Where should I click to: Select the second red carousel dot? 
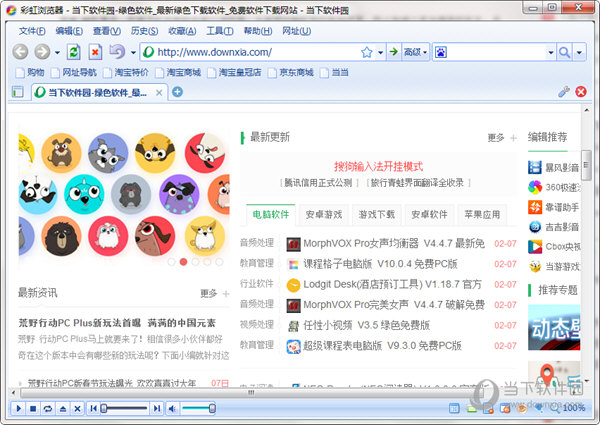tap(183, 262)
